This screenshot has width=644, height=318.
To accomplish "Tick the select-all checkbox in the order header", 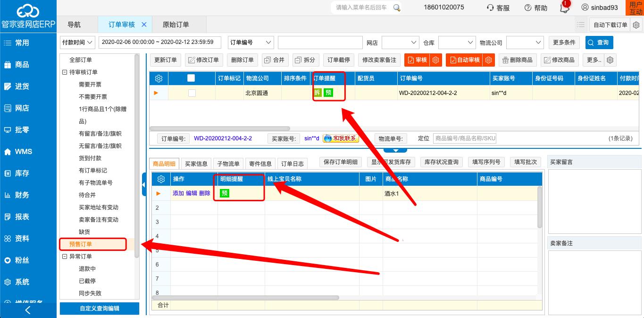I will pos(191,78).
